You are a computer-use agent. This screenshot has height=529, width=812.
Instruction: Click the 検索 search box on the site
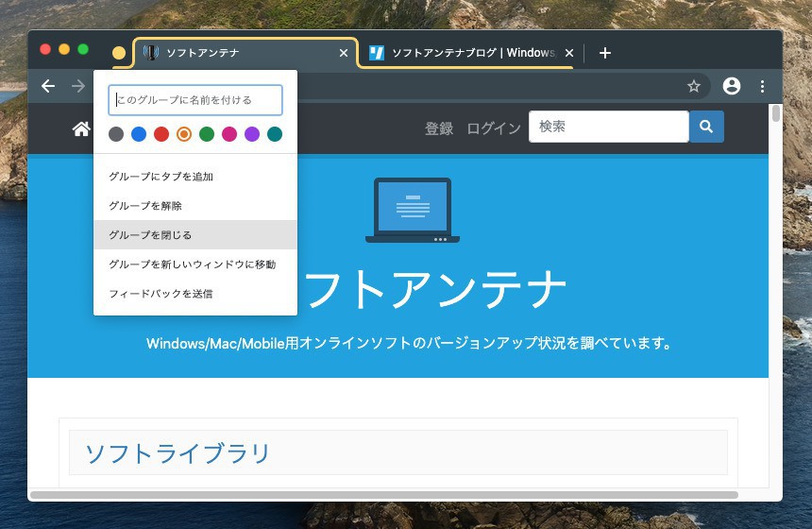click(608, 127)
